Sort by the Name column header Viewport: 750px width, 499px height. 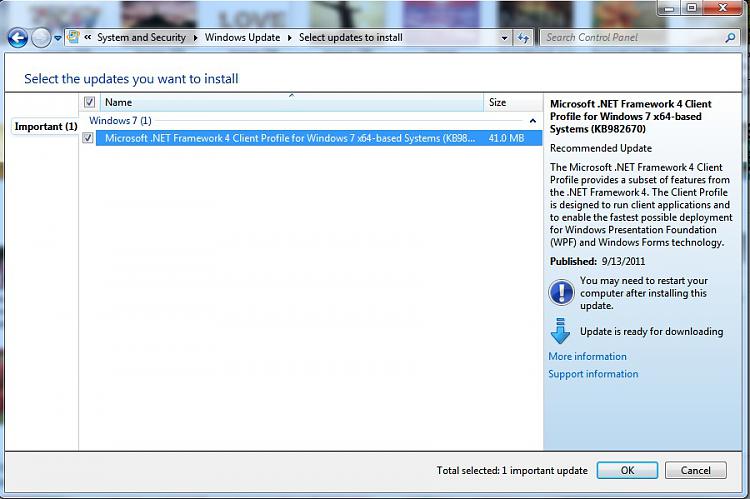[292, 102]
